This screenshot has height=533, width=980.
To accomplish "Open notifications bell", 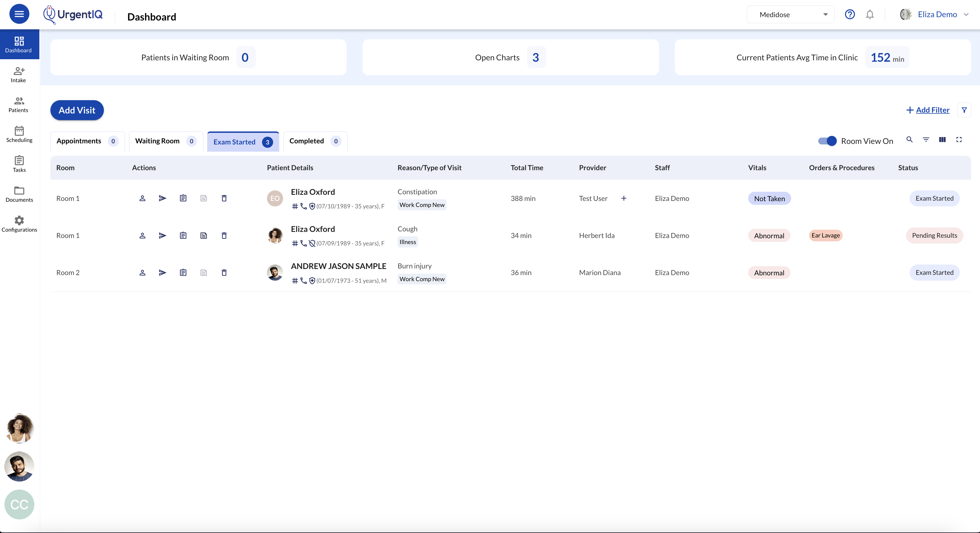I will click(870, 14).
